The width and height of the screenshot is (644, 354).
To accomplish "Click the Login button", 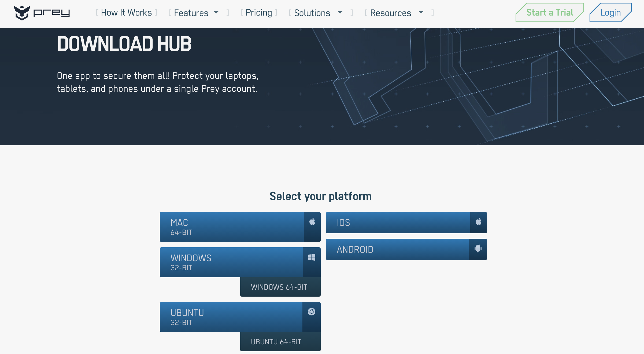I will coord(610,13).
